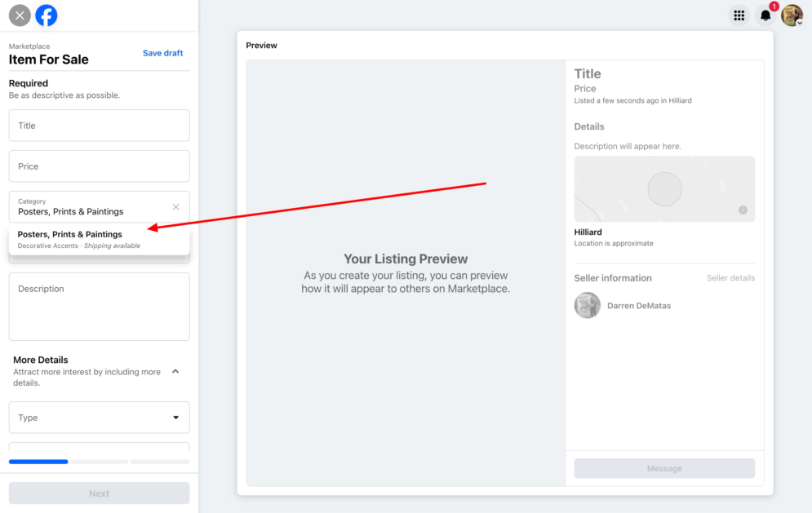
Task: Click the Next button
Action: point(99,493)
